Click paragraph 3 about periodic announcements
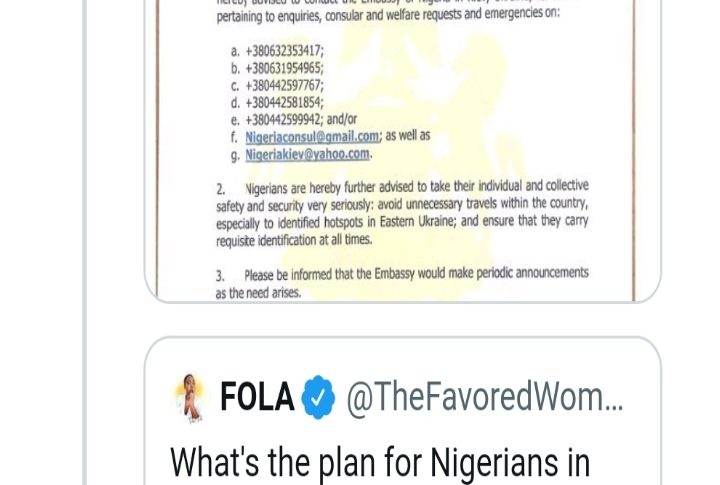 tap(402, 282)
